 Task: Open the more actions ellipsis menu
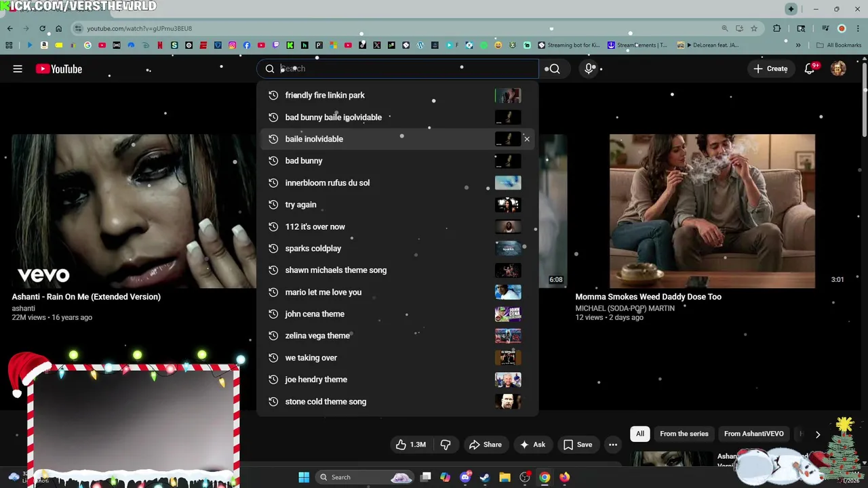pyautogui.click(x=613, y=445)
